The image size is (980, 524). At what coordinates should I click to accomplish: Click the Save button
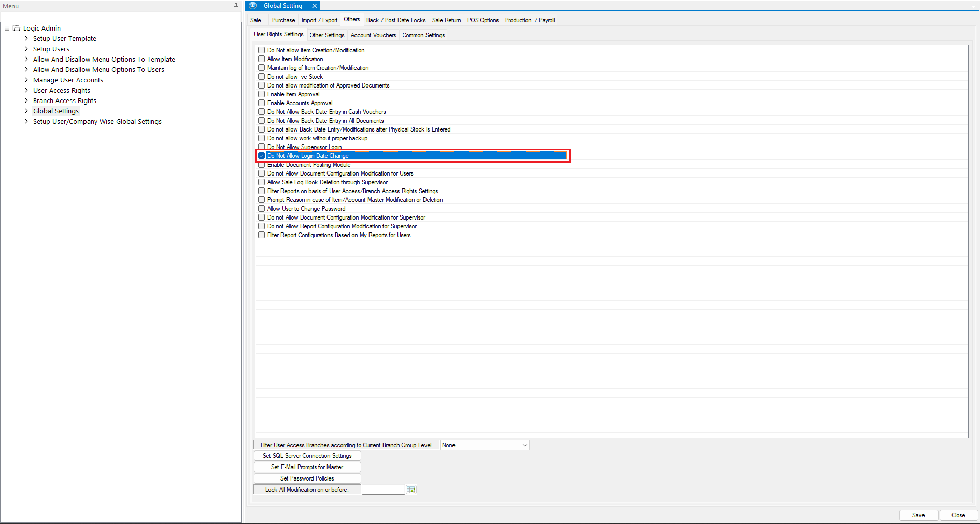pyautogui.click(x=918, y=515)
